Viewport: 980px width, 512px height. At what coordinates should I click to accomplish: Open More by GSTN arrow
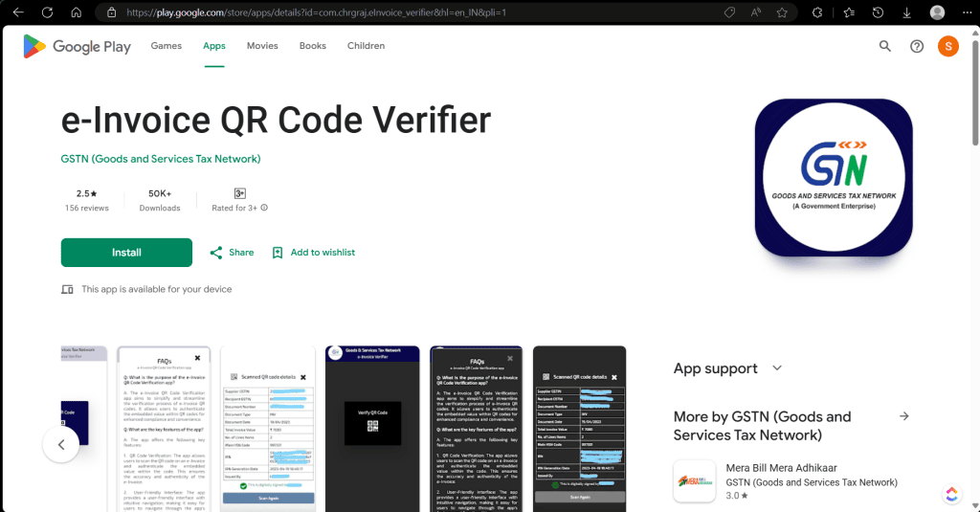click(x=903, y=416)
